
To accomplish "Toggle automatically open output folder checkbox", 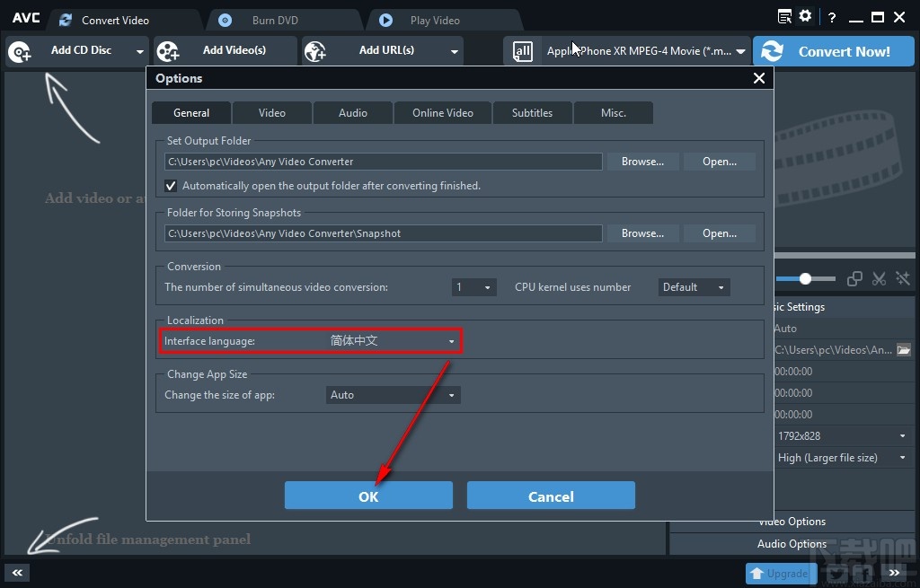I will coord(171,186).
